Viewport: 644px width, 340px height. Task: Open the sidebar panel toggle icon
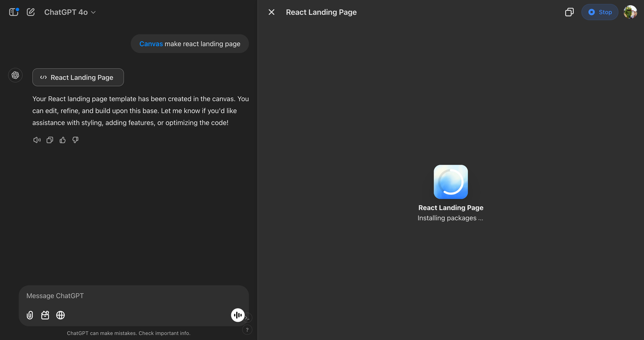pos(14,12)
